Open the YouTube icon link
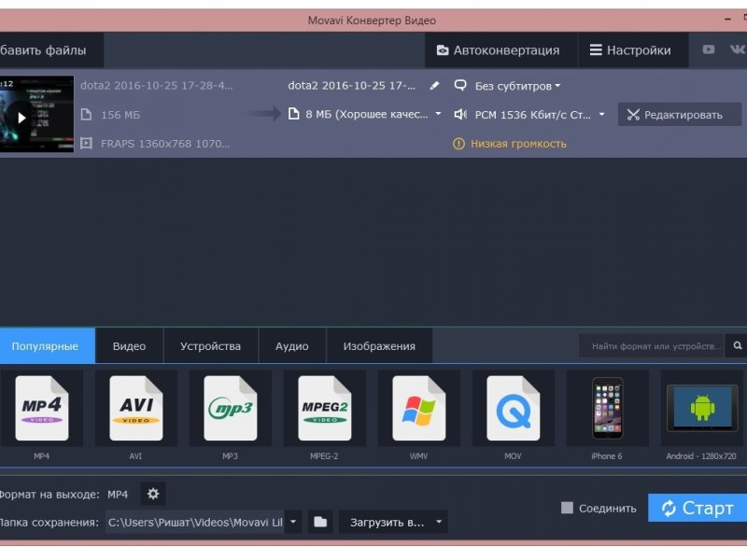The width and height of the screenshot is (747, 560). click(709, 49)
